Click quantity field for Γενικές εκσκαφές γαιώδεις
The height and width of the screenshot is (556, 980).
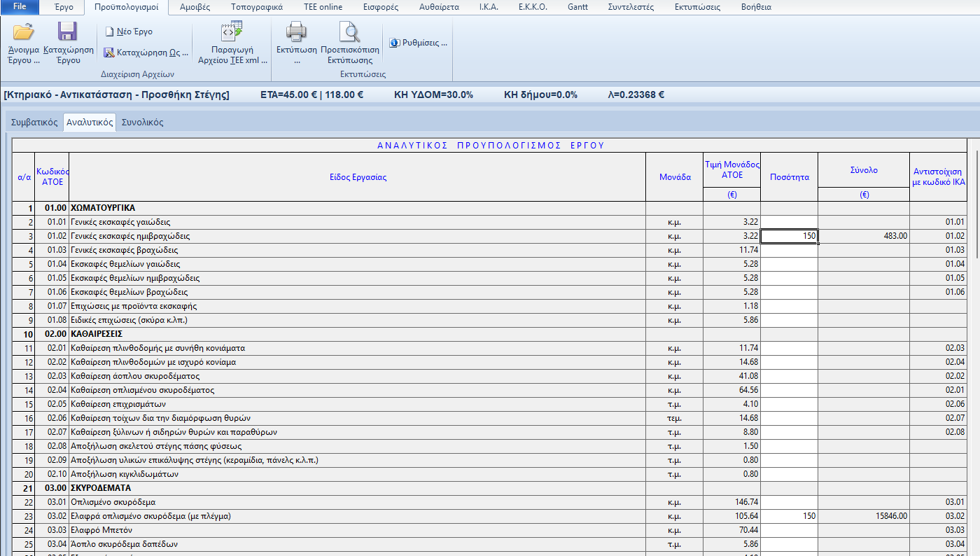(x=789, y=222)
